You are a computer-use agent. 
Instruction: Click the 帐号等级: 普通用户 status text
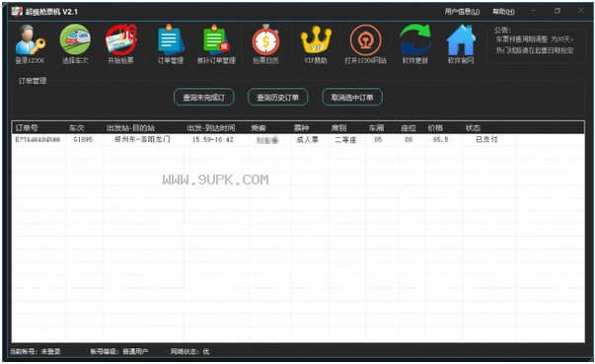click(x=119, y=351)
